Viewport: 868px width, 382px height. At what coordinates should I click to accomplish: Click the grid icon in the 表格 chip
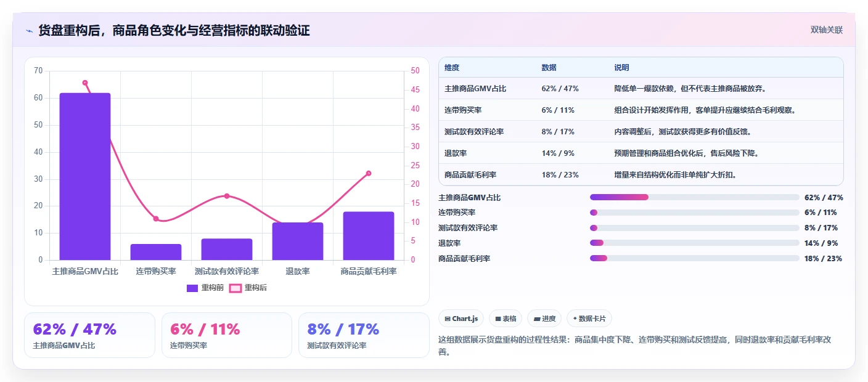498,319
